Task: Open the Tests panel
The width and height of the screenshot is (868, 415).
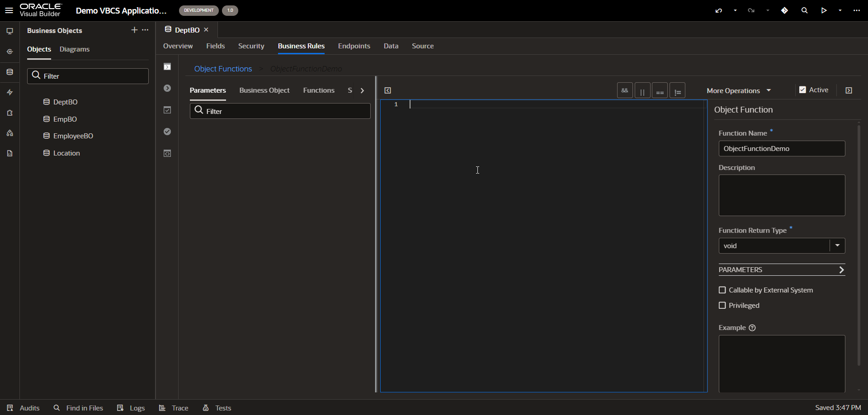Action: tap(217, 408)
